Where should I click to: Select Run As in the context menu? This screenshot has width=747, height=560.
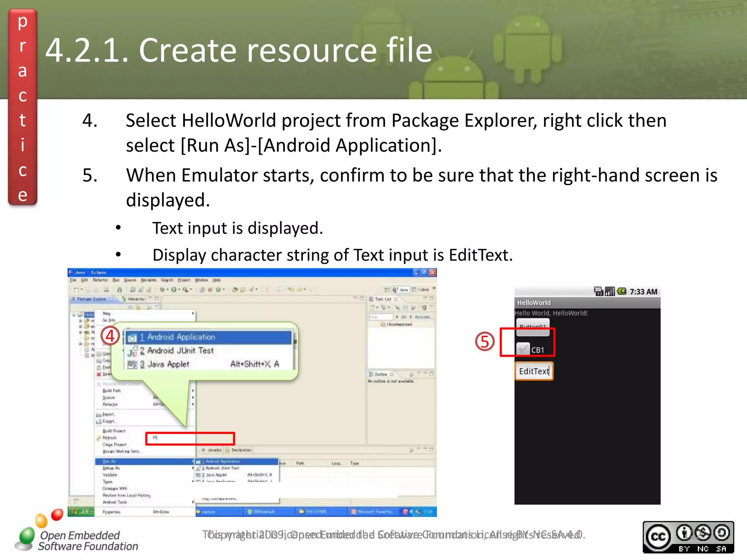coord(144,461)
